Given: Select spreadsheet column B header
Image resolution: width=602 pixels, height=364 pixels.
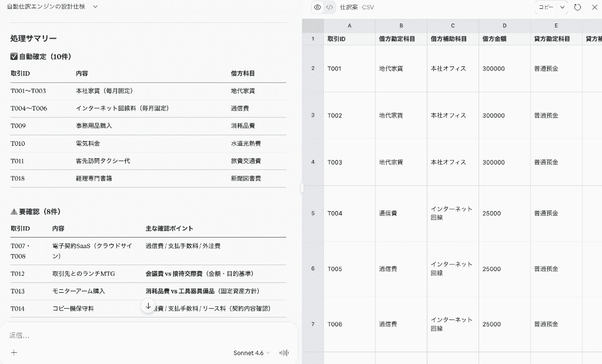Looking at the screenshot, I should click(401, 26).
